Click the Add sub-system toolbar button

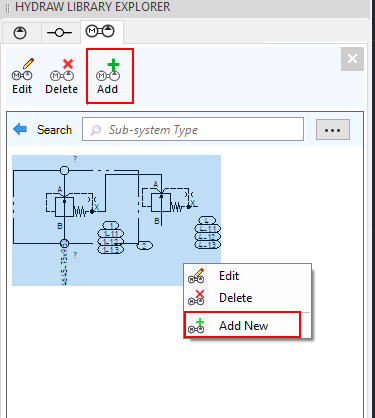pos(109,77)
